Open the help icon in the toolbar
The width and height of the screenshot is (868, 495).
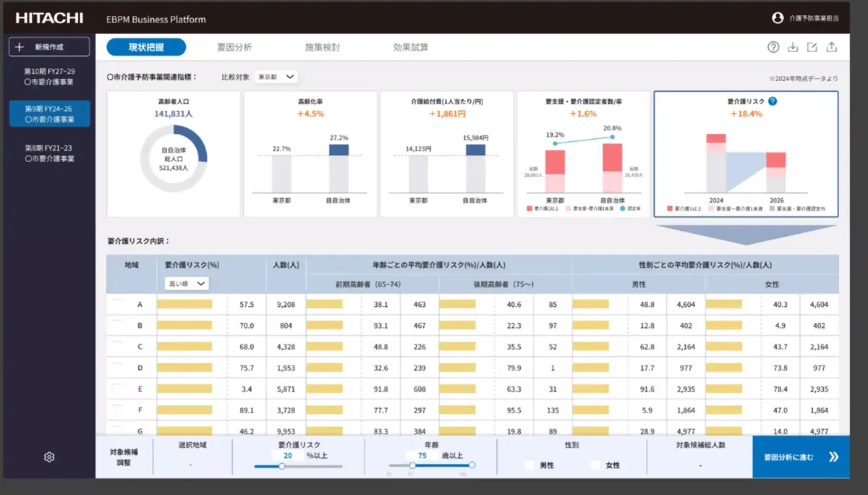(773, 48)
